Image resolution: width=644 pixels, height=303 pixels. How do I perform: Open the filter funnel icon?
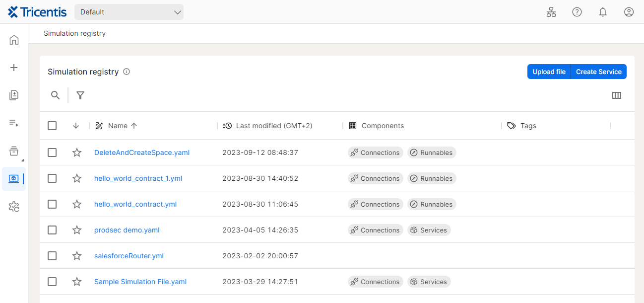(x=80, y=95)
